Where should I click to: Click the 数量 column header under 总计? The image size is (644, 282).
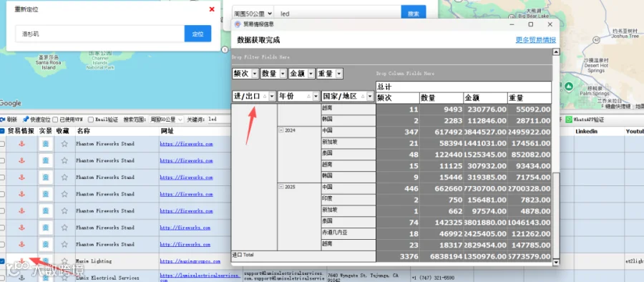point(441,98)
